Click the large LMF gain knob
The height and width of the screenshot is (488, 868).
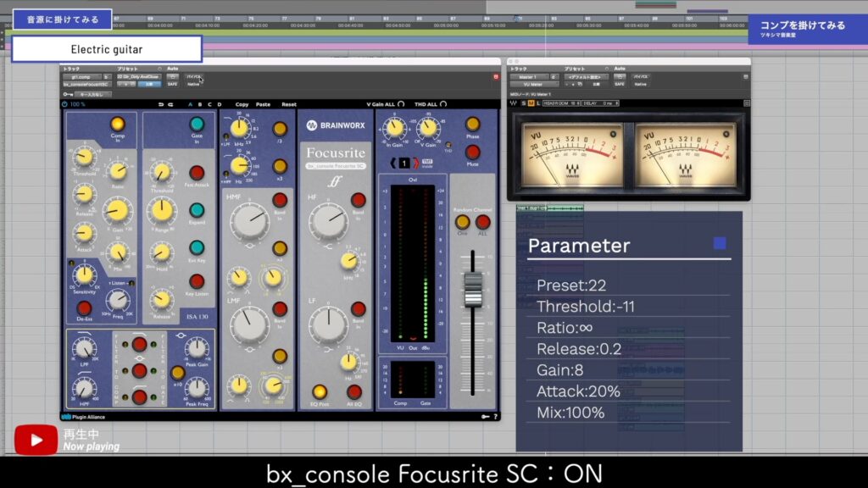pyautogui.click(x=250, y=326)
